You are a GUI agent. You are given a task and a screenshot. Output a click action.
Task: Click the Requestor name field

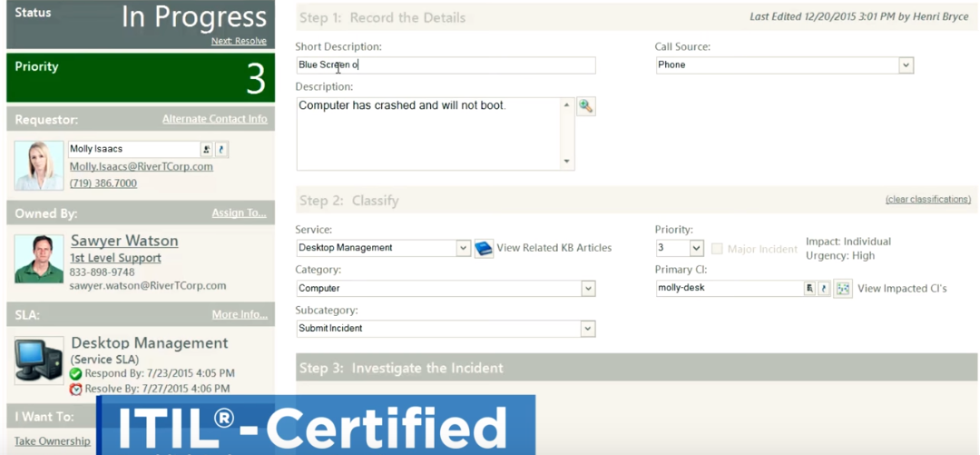[133, 150]
